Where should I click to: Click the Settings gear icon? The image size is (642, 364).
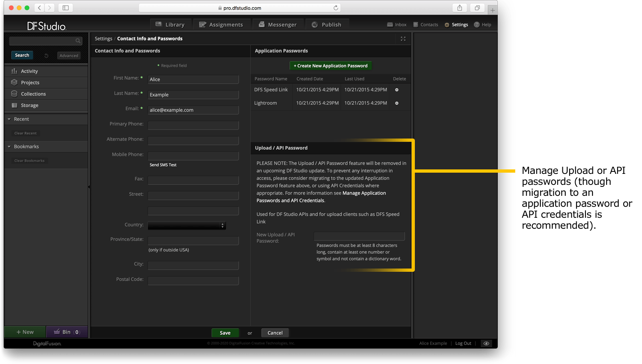pos(447,25)
